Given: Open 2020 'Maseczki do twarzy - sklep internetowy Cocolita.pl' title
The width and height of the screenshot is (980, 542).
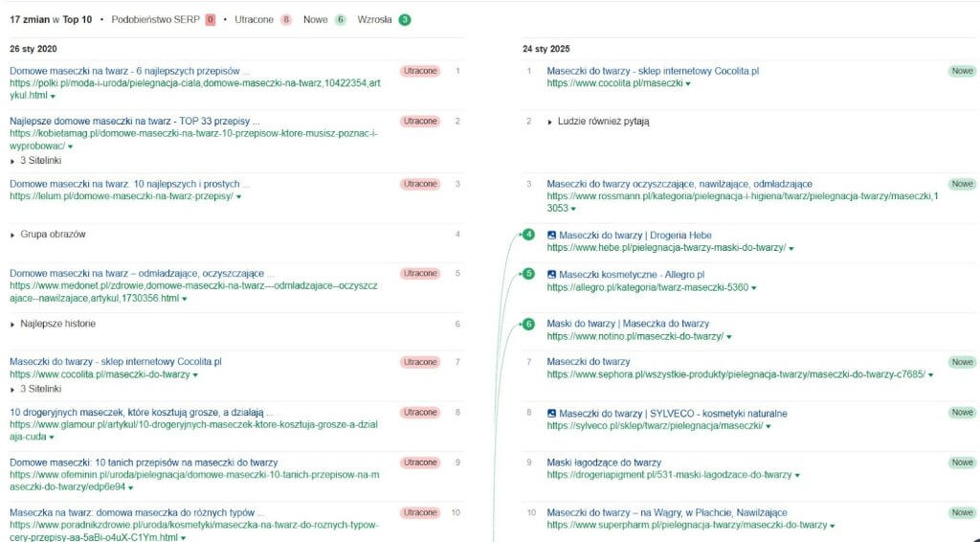Looking at the screenshot, I should (x=116, y=362).
